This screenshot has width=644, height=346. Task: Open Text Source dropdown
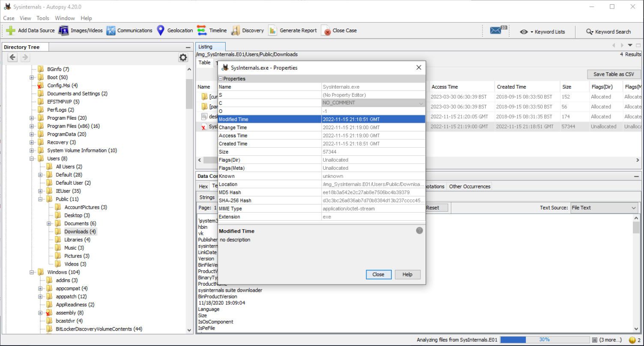coord(604,208)
